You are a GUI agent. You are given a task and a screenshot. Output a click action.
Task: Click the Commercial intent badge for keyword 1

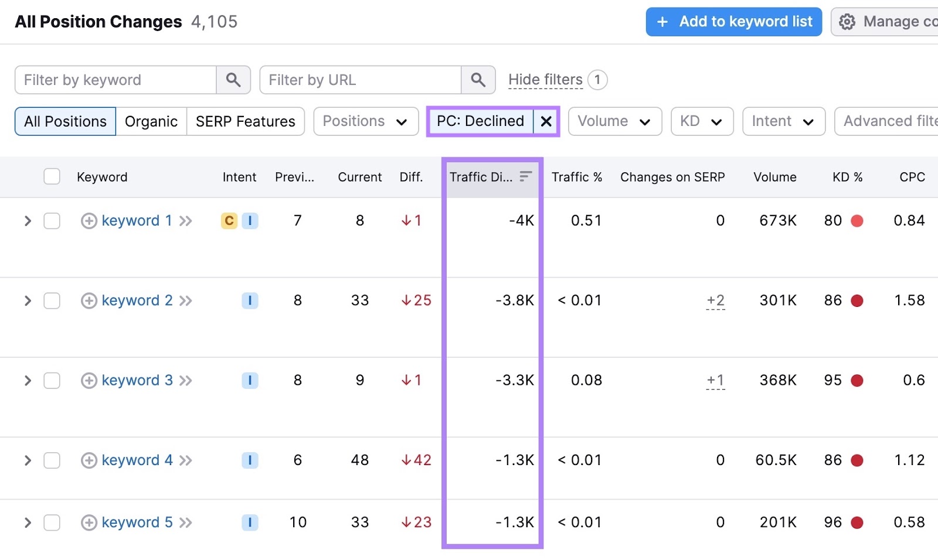[x=229, y=221]
